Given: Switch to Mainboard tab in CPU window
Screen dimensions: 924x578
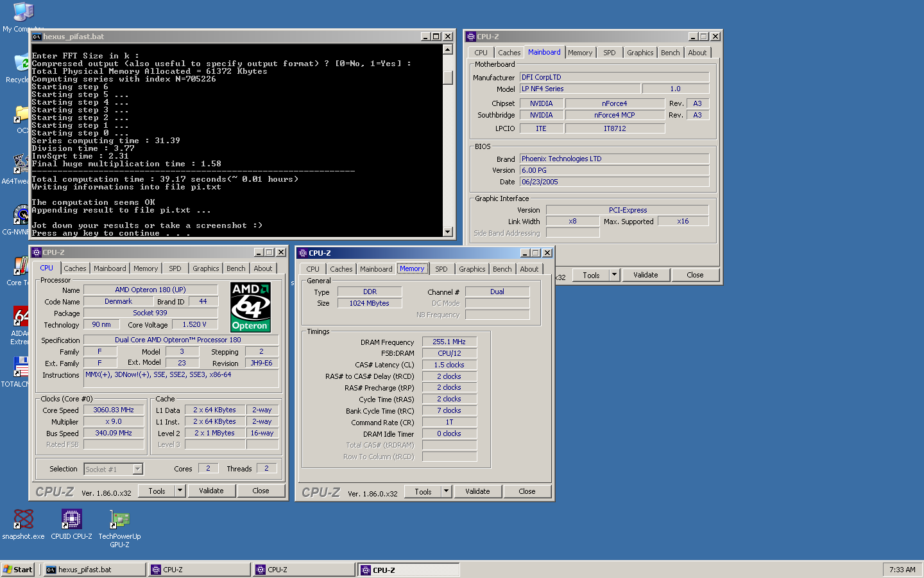Looking at the screenshot, I should click(x=110, y=268).
